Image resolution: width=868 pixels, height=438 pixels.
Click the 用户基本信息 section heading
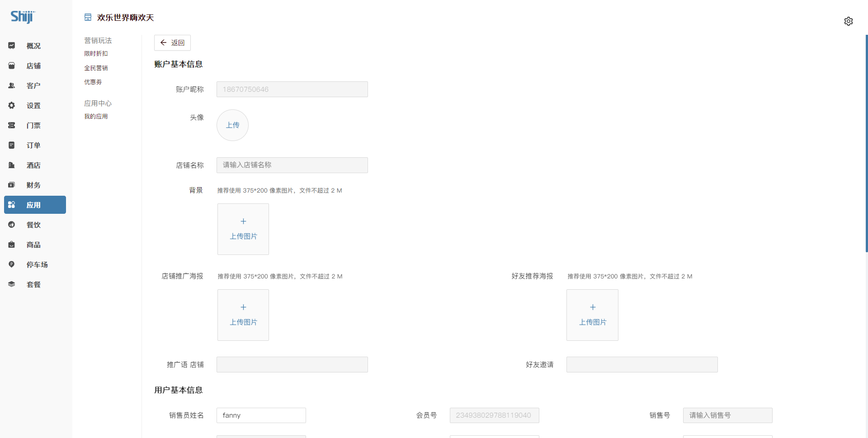click(179, 390)
